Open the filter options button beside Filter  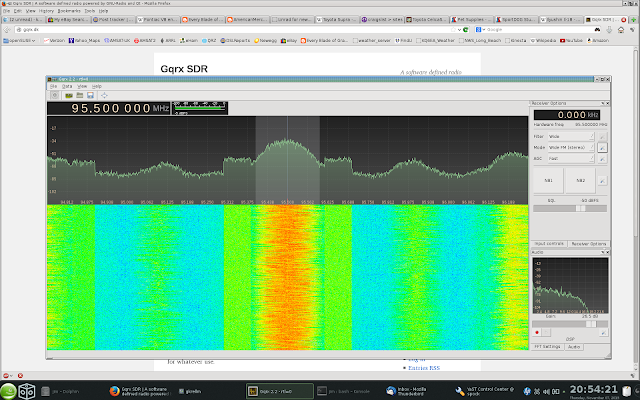(602, 136)
